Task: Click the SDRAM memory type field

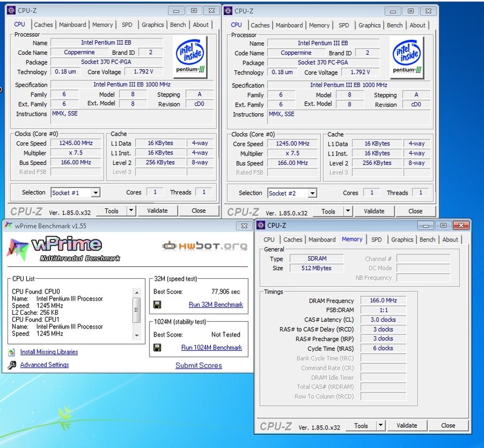Action: click(x=317, y=258)
